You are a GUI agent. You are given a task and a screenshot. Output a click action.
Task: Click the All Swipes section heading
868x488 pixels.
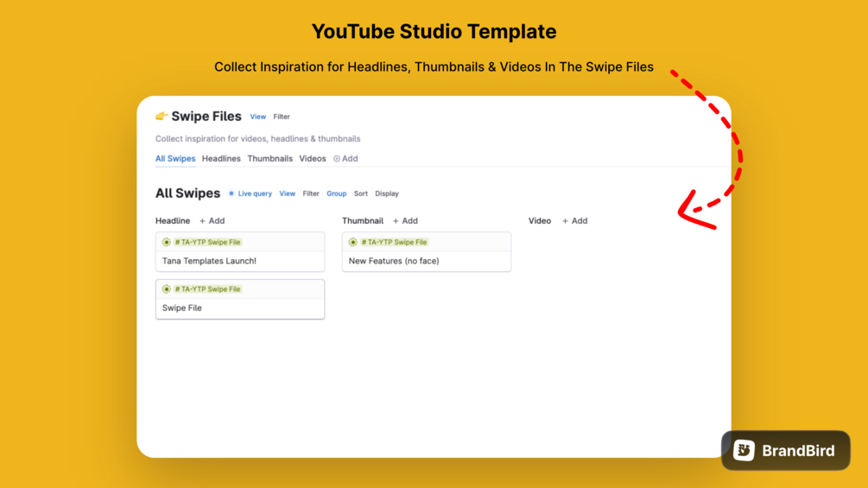(187, 193)
